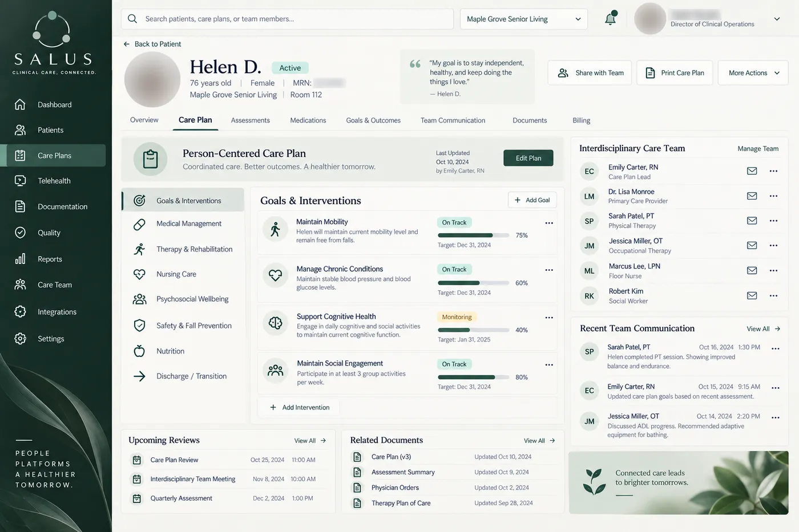799x532 pixels.
Task: Email Emily Carter, RN via envelope icon
Action: point(752,171)
